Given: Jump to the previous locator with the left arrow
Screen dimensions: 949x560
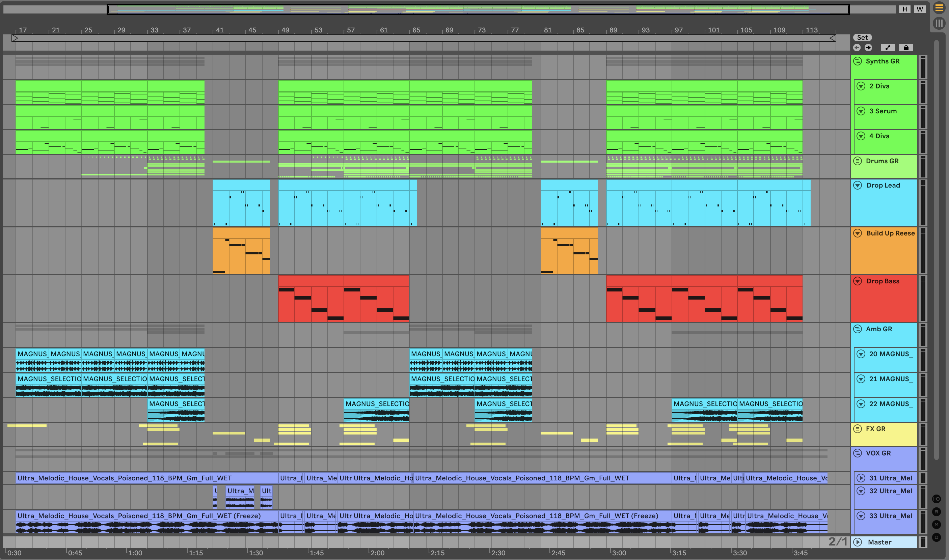Looking at the screenshot, I should pyautogui.click(x=857, y=48).
